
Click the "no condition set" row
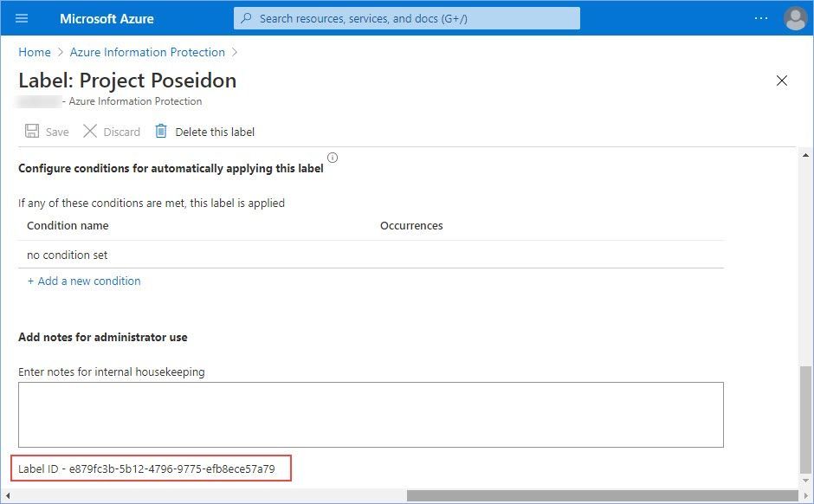[371, 255]
